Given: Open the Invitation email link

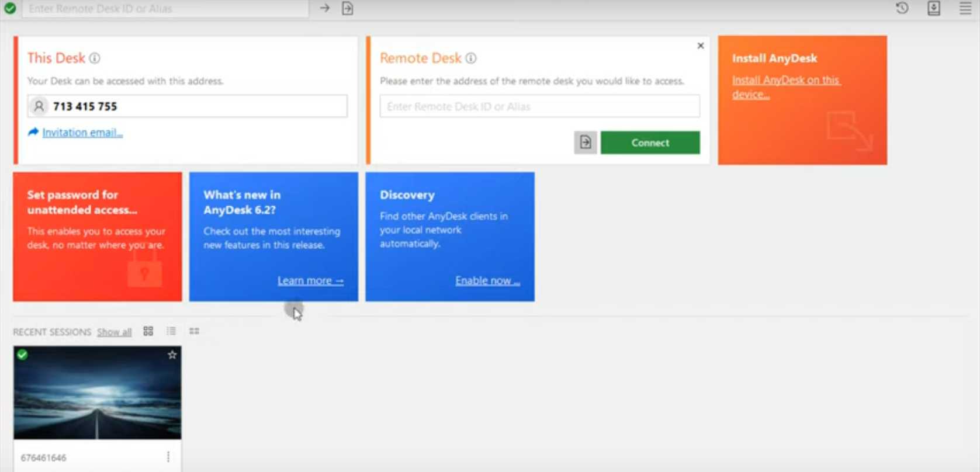Looking at the screenshot, I should [x=82, y=133].
